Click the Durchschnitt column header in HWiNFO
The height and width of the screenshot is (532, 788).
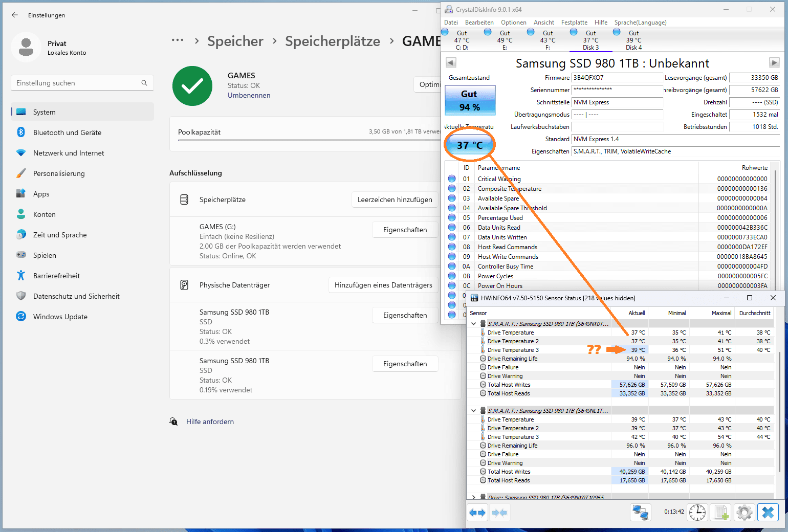754,313
